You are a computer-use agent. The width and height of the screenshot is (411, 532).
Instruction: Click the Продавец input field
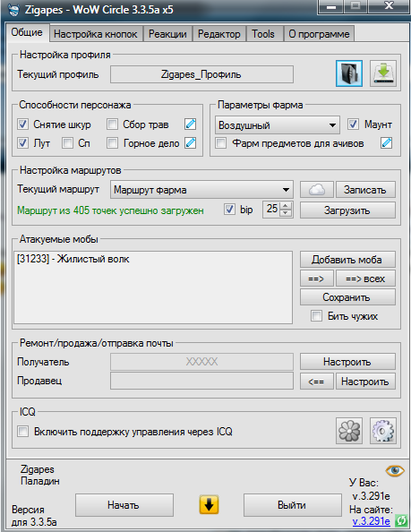201,381
